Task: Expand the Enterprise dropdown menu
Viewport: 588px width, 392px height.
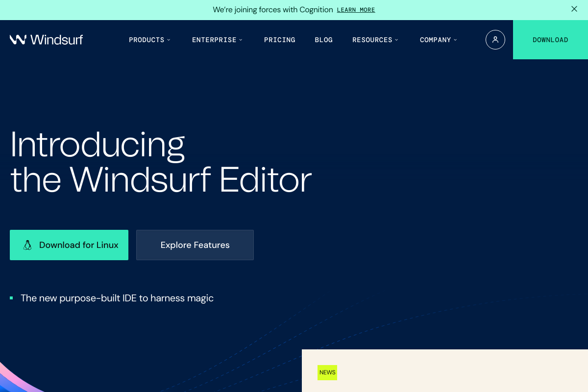Action: coord(217,40)
